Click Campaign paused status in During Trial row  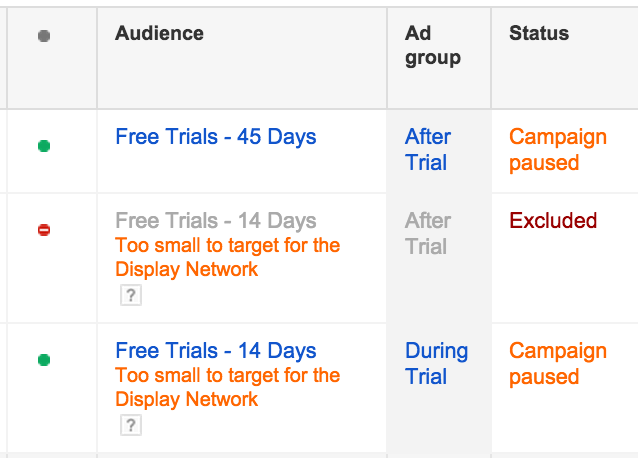click(x=558, y=363)
